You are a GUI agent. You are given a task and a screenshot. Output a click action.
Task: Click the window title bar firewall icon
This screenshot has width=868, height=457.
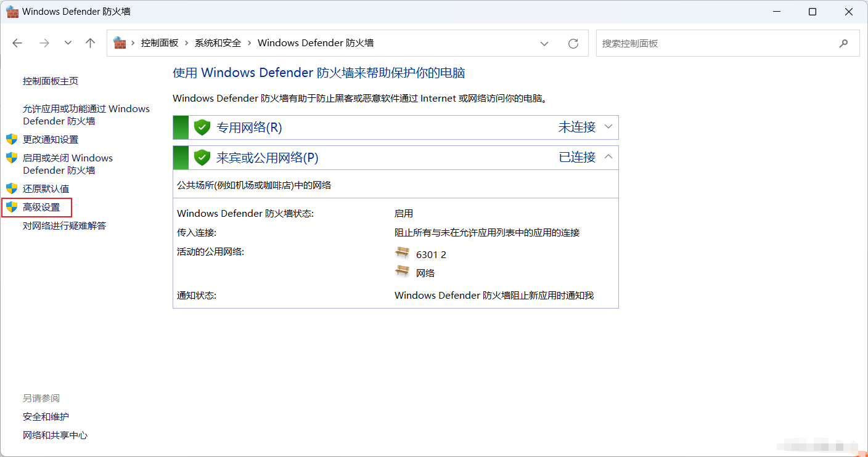point(12,12)
